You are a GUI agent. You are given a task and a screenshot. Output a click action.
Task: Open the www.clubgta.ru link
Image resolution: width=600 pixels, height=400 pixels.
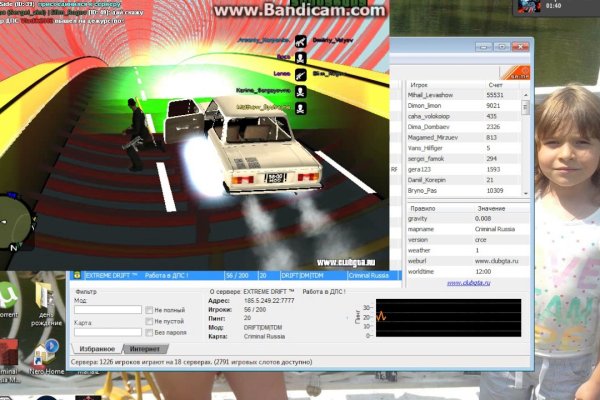[468, 283]
